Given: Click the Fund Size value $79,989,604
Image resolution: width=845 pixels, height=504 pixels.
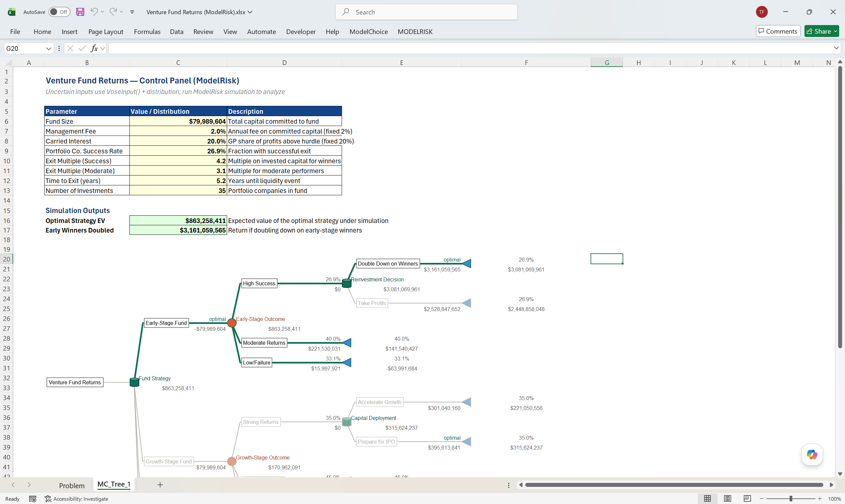Looking at the screenshot, I should point(178,121).
